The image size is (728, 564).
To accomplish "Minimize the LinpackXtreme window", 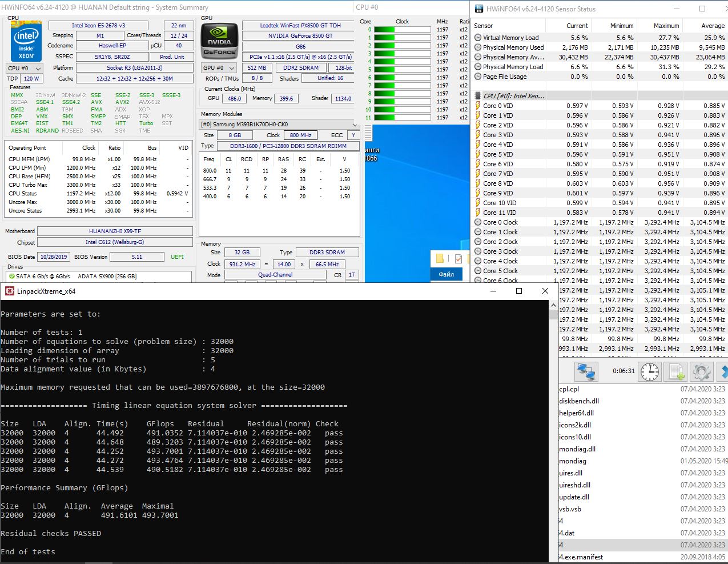I will 493,291.
